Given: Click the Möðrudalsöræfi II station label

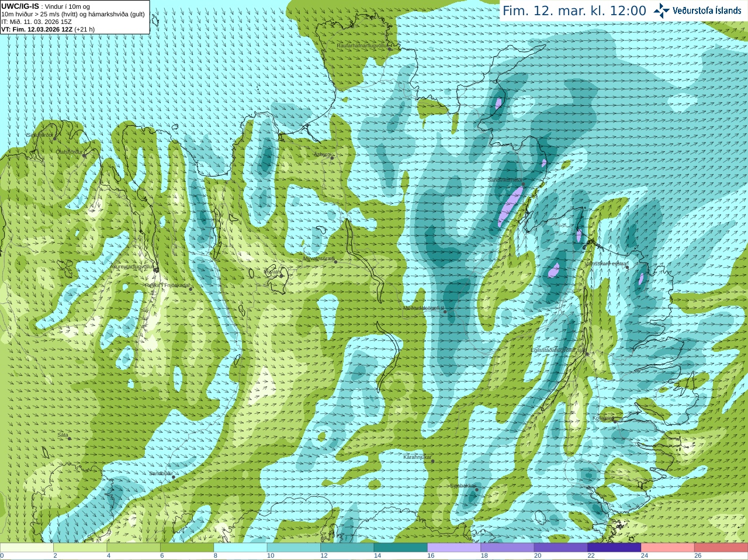Looking at the screenshot, I should [424, 308].
